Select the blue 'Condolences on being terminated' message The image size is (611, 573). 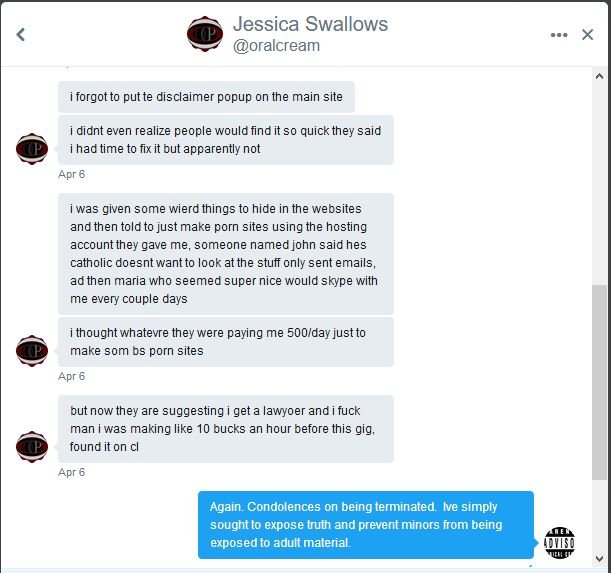(x=366, y=525)
